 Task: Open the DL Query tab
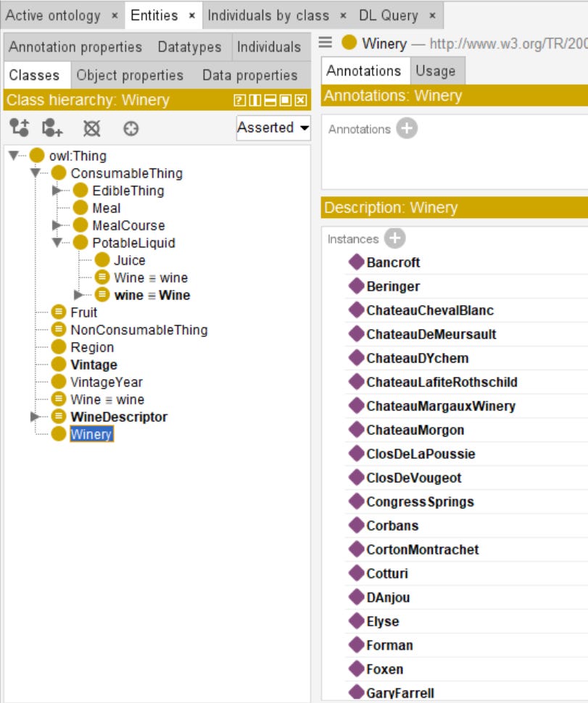(x=389, y=16)
